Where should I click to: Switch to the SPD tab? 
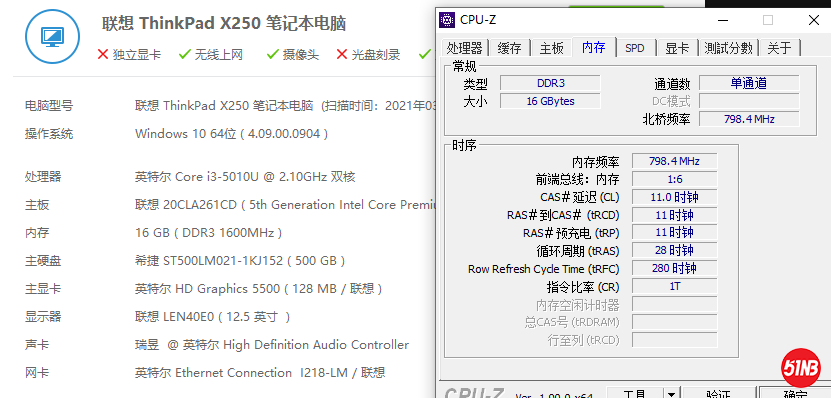(x=635, y=48)
